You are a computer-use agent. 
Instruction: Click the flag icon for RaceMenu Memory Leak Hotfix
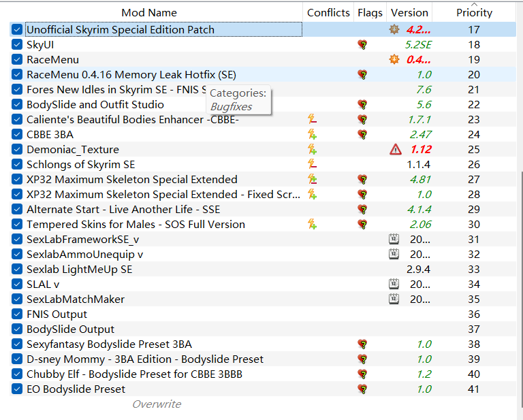[362, 75]
